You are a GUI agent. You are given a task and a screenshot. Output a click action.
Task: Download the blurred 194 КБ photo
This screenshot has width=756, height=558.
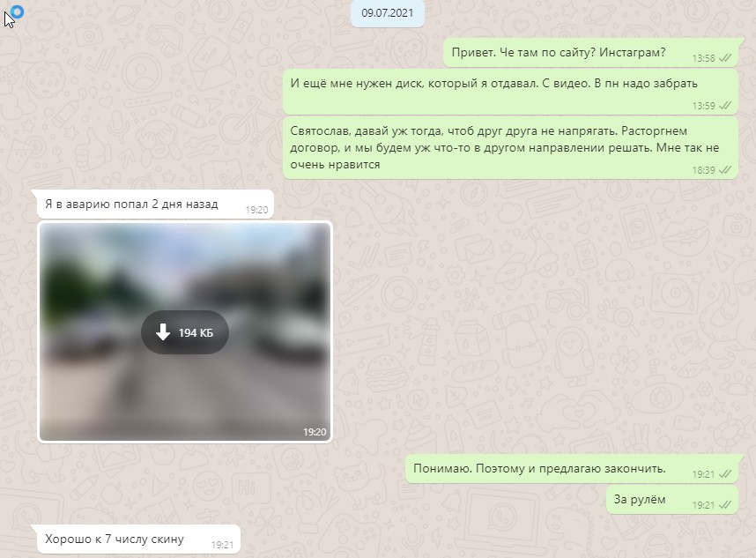185,332
